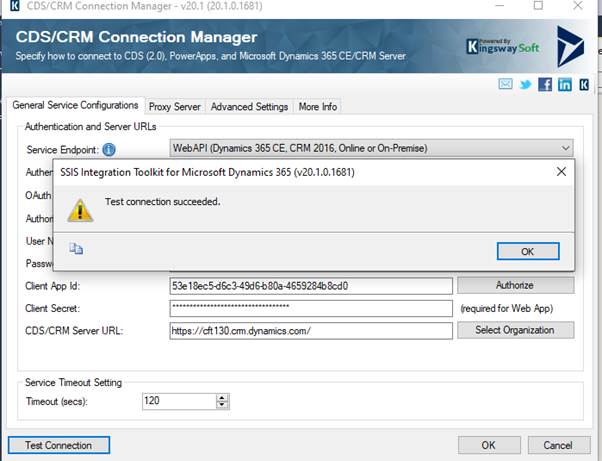Click the 'Client Secret:' label
602x461 pixels.
pyautogui.click(x=53, y=308)
